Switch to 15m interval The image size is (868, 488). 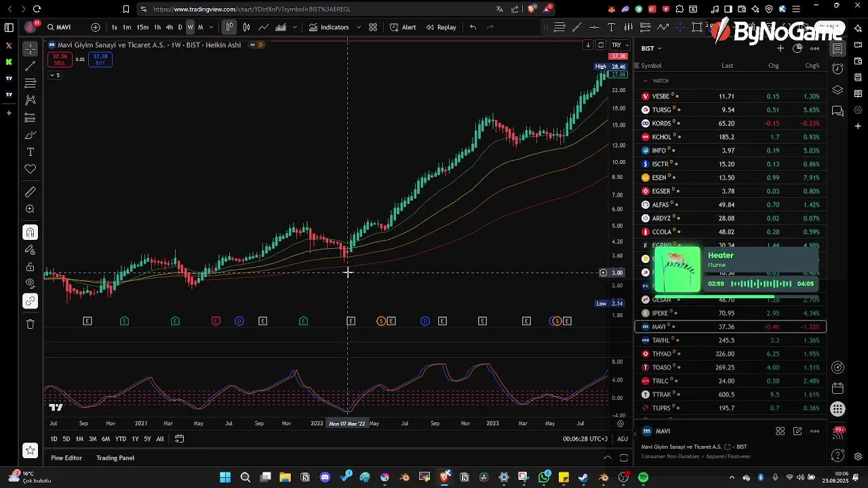tap(142, 27)
